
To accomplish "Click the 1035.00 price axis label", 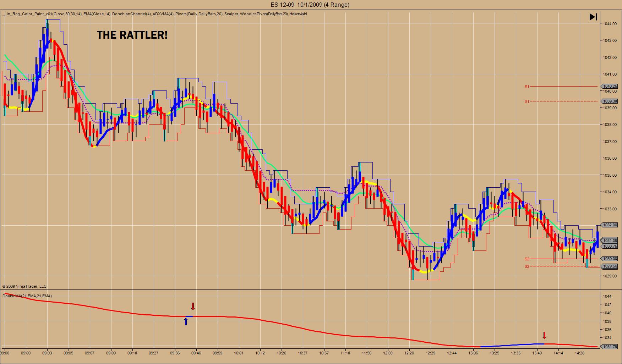I will point(609,175).
